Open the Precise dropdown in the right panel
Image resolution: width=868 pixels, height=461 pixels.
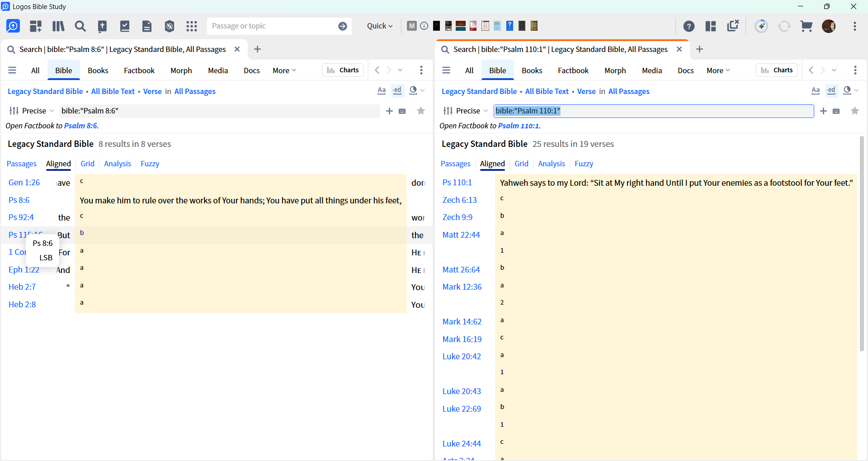(466, 111)
